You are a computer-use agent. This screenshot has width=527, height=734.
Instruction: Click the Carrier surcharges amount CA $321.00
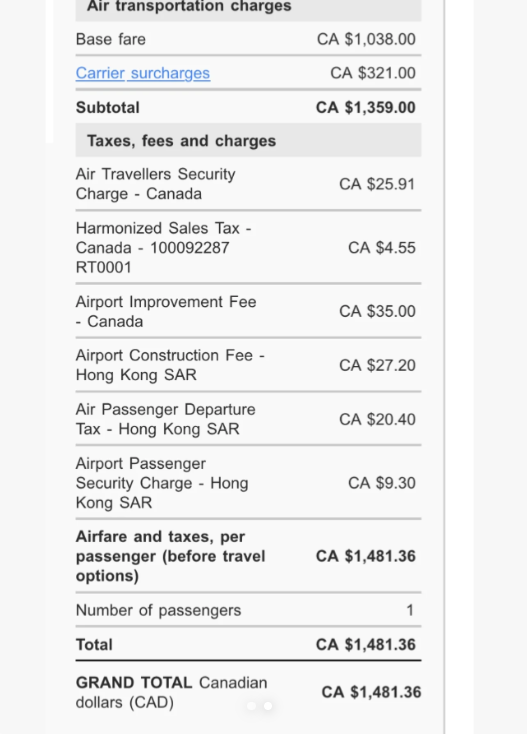pos(373,73)
